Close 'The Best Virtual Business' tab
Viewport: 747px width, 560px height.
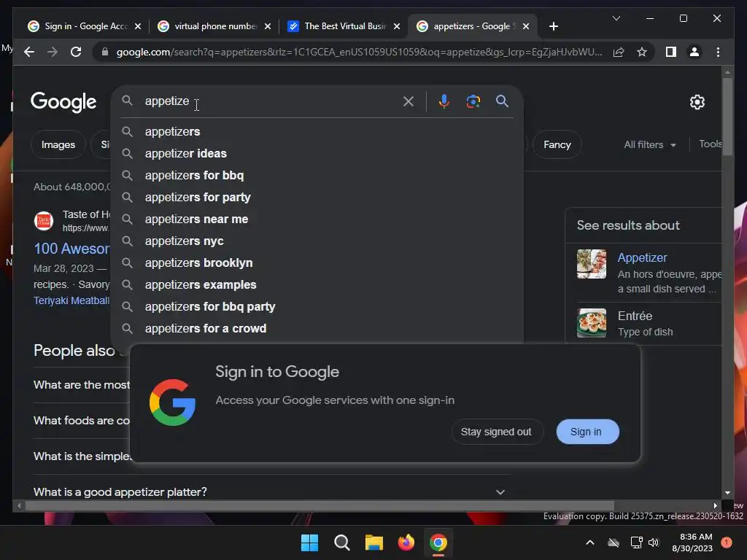[397, 26]
